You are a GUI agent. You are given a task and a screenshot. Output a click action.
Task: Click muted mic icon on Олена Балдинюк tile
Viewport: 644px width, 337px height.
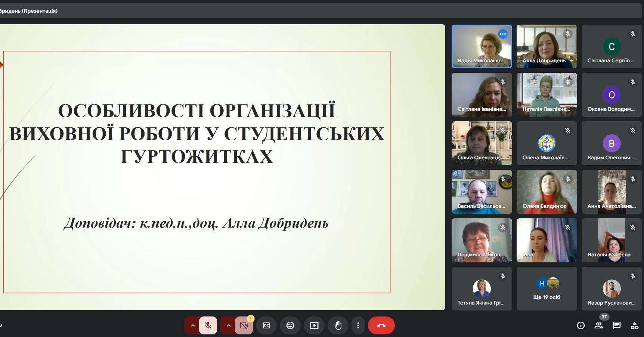point(568,179)
